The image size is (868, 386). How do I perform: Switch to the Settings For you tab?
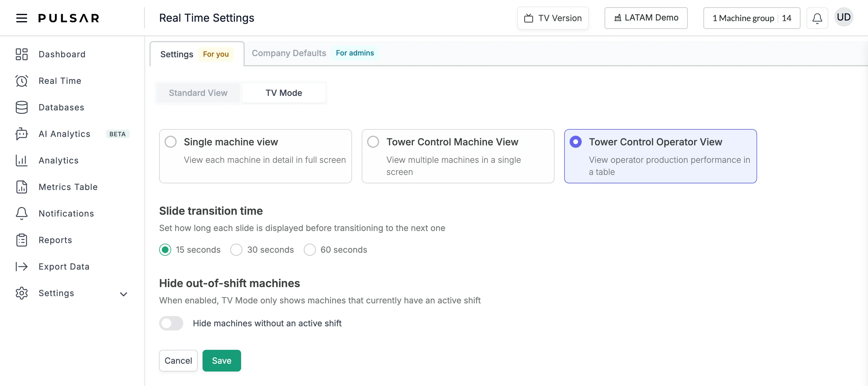pos(197,54)
